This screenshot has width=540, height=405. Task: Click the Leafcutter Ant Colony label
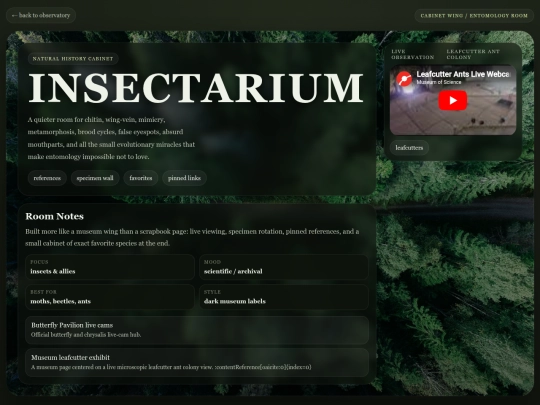tap(473, 54)
